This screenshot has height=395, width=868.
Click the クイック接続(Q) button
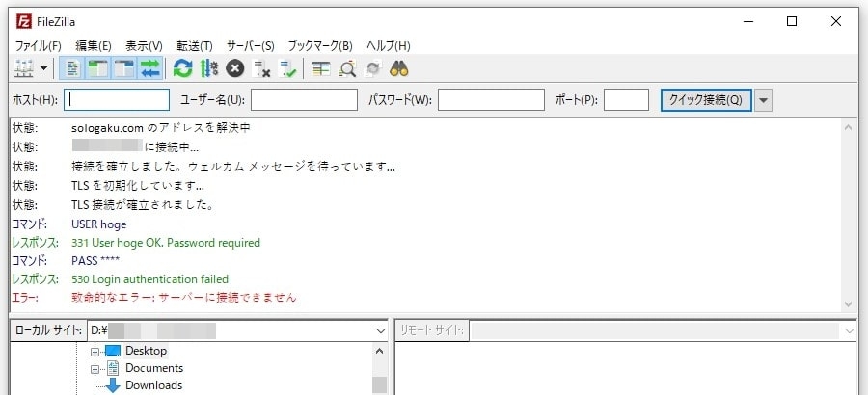(x=705, y=100)
